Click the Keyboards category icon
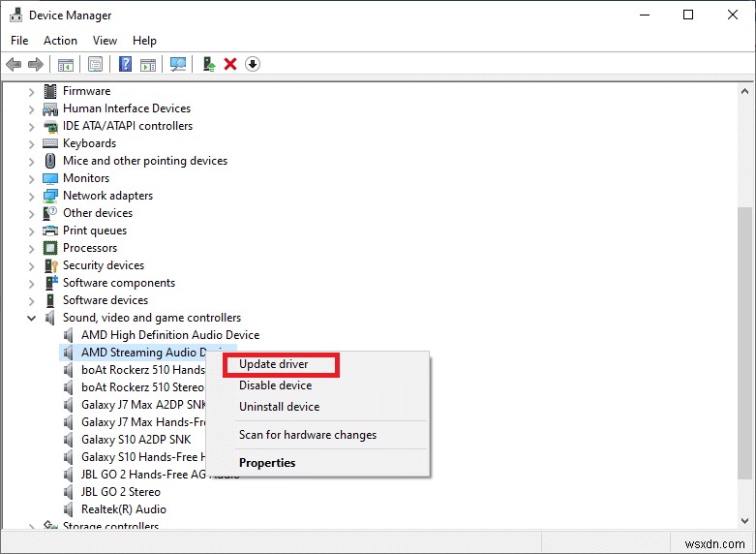Screen dimensions: 756x554 (50, 143)
